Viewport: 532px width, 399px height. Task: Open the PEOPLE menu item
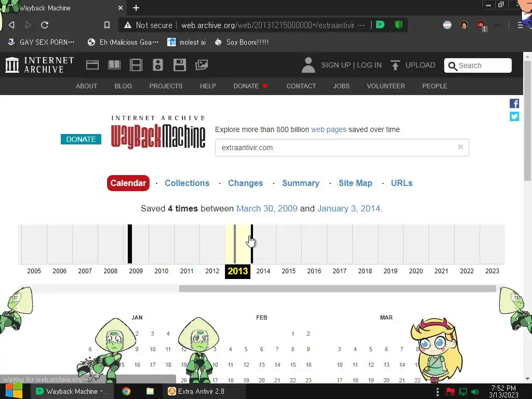435,86
